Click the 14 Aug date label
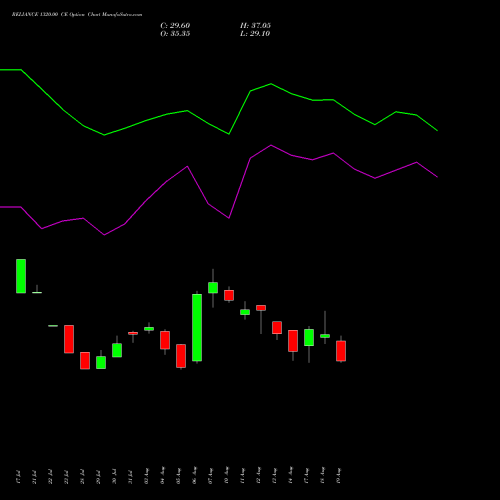Image resolution: width=500 pixels, height=500 pixels. pos(290,476)
